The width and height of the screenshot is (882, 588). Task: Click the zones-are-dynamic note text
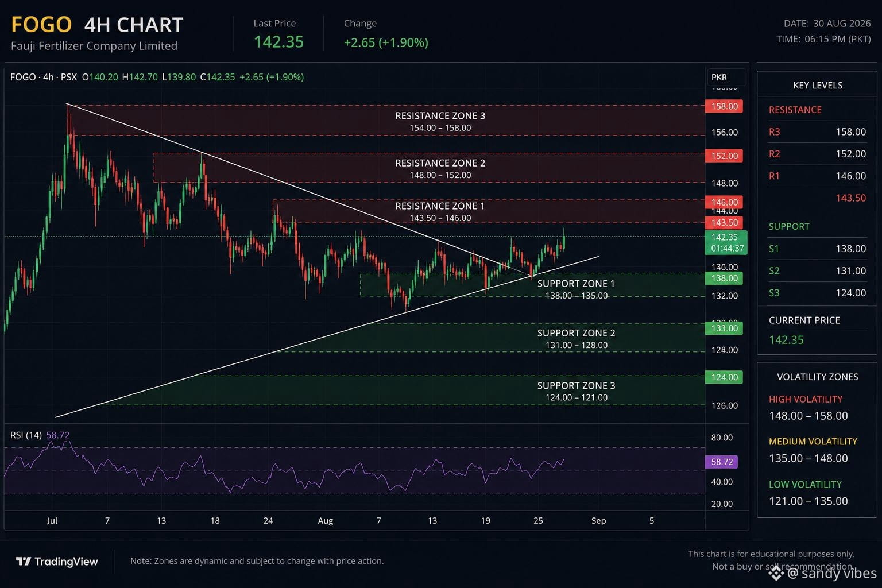point(257,561)
